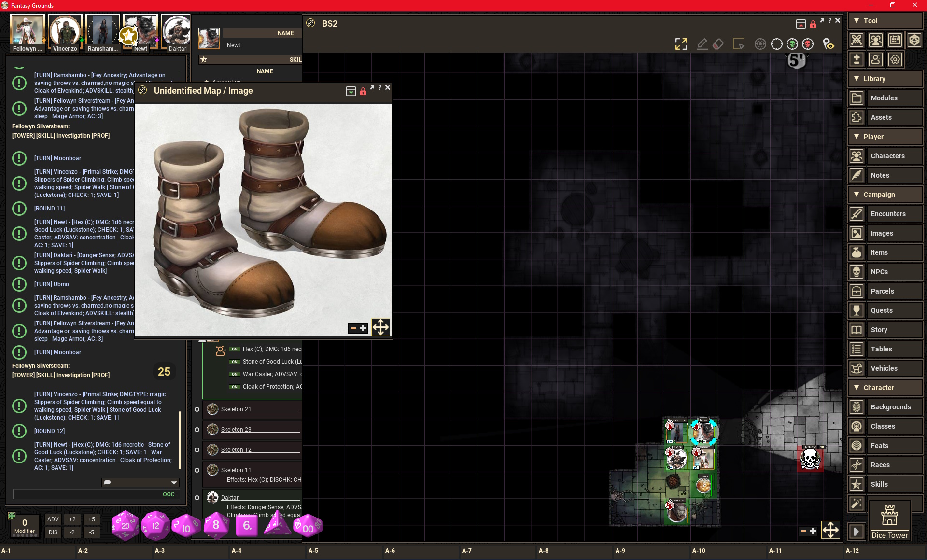Viewport: 927px width, 560px height.
Task: Roll the purple d20 die
Action: [x=126, y=525]
